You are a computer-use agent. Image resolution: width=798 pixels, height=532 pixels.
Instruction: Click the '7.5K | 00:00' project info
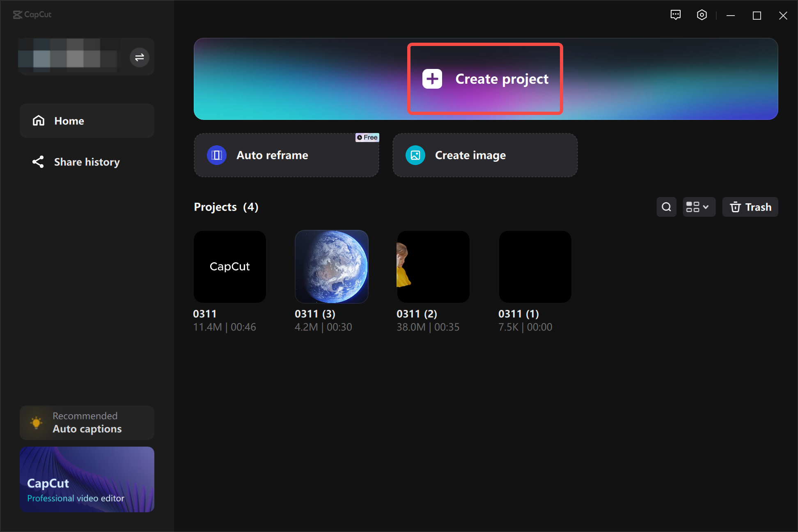tap(525, 327)
